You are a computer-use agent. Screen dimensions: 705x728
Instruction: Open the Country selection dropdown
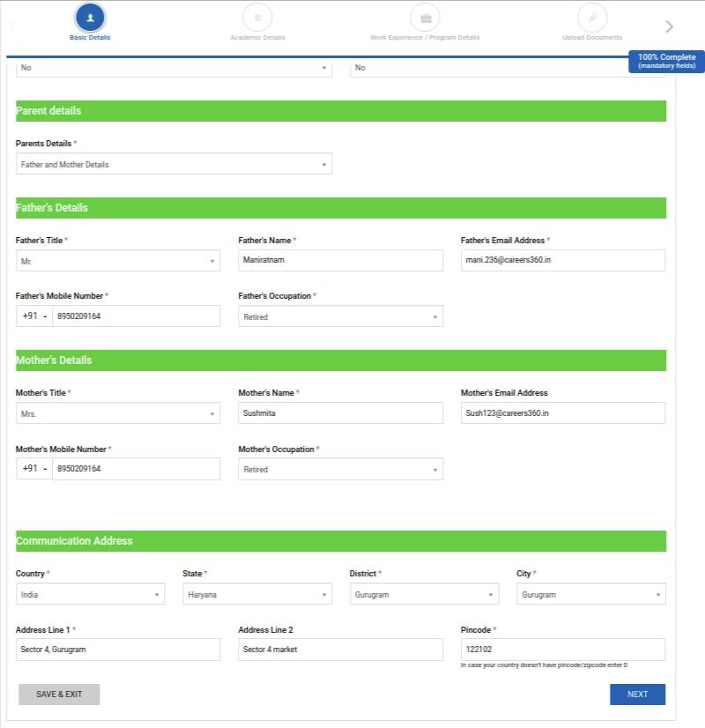click(90, 593)
